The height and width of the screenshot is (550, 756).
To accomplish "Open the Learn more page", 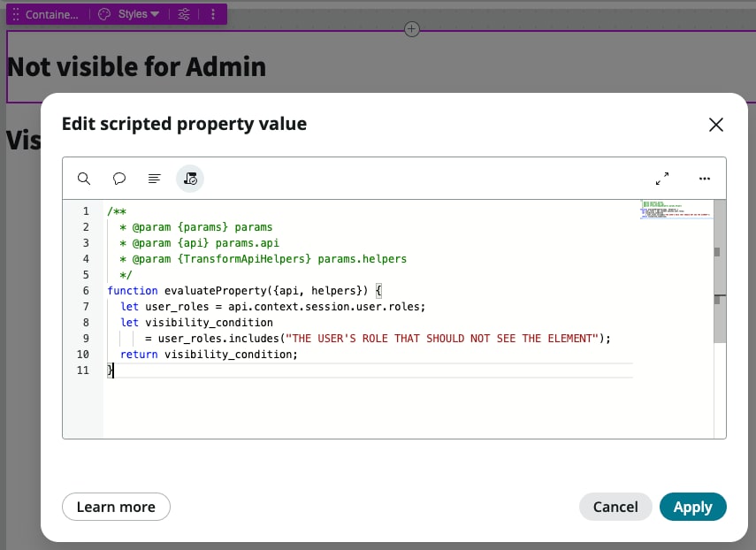I will [x=116, y=507].
